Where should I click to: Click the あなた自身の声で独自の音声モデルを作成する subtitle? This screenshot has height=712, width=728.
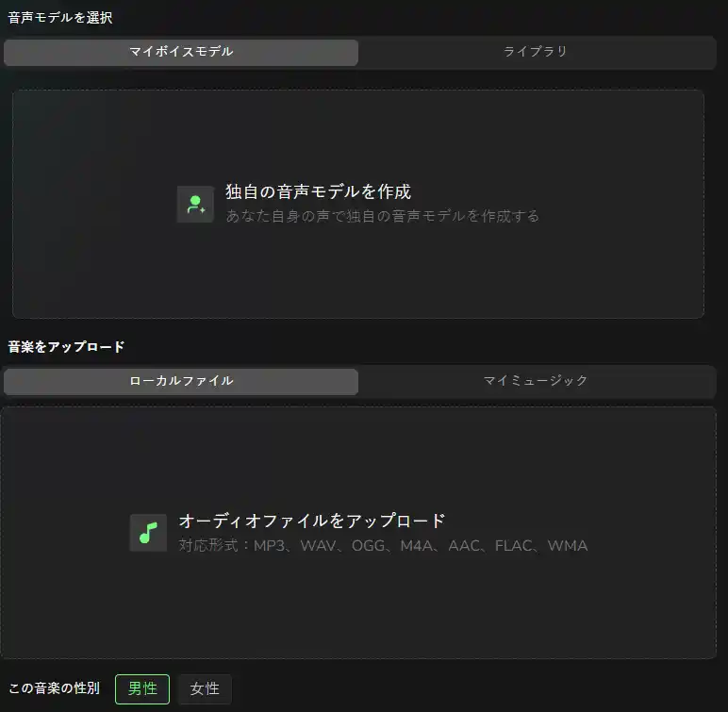coord(382,217)
